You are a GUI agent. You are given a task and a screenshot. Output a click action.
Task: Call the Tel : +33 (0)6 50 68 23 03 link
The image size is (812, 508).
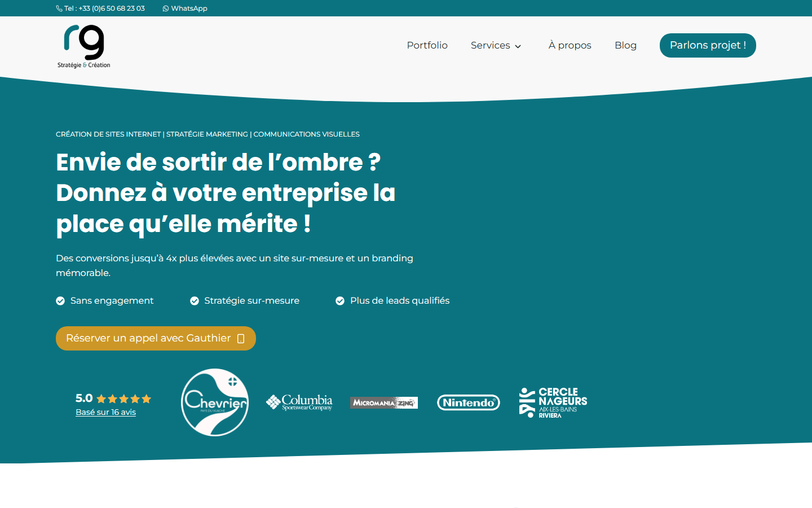(100, 8)
